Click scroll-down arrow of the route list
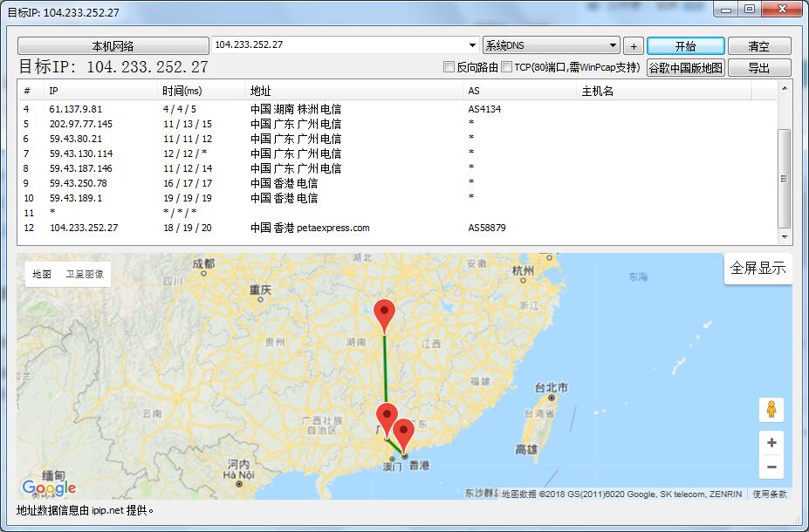809x532 pixels. click(784, 236)
